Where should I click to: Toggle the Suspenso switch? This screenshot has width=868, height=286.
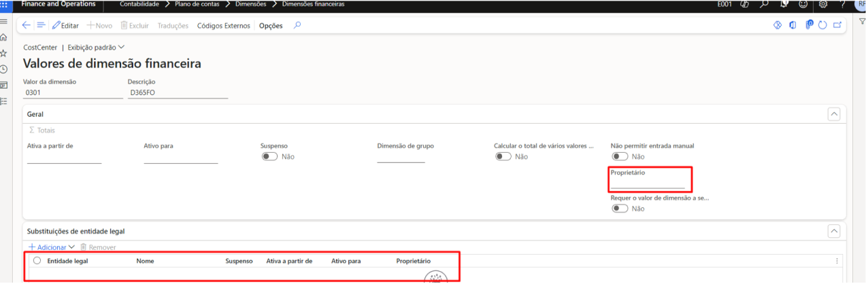269,156
